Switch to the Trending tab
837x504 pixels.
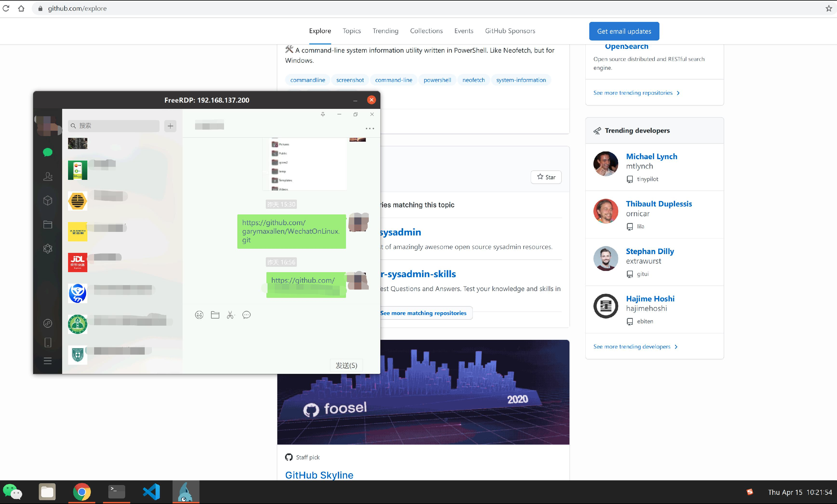[385, 31]
